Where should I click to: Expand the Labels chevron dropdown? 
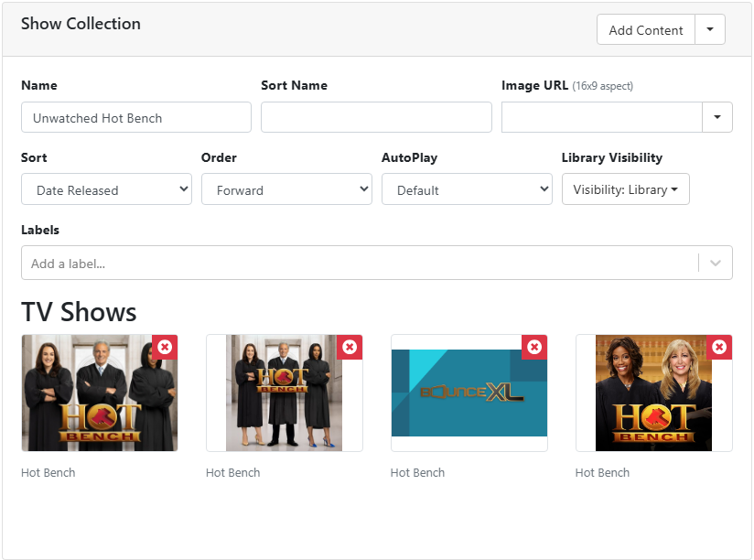716,264
